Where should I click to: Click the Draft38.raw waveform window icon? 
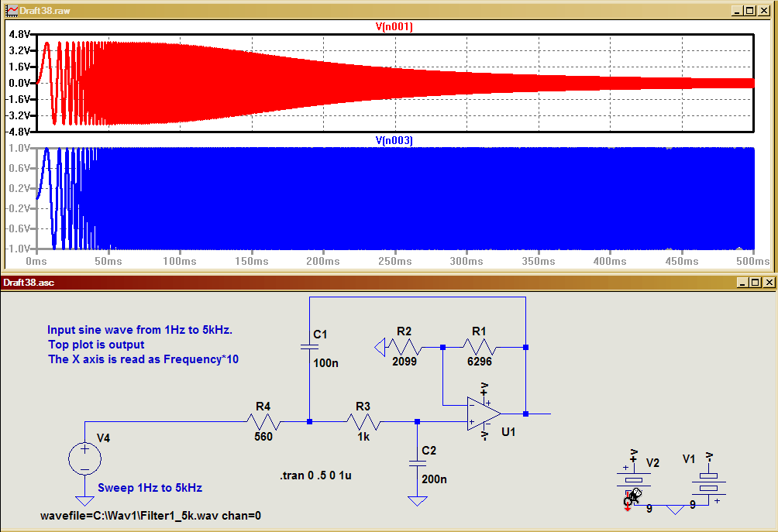[x=12, y=10]
